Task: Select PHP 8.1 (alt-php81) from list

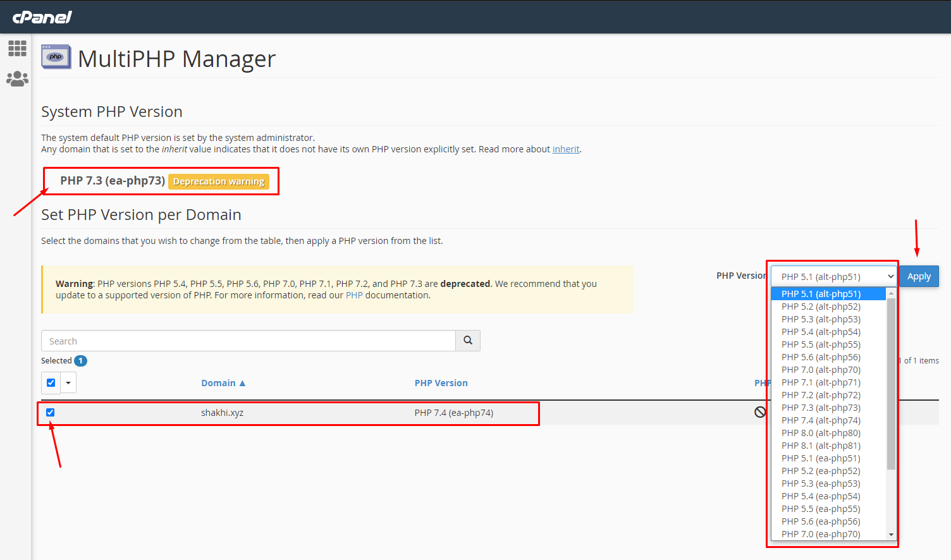Action: (x=821, y=446)
